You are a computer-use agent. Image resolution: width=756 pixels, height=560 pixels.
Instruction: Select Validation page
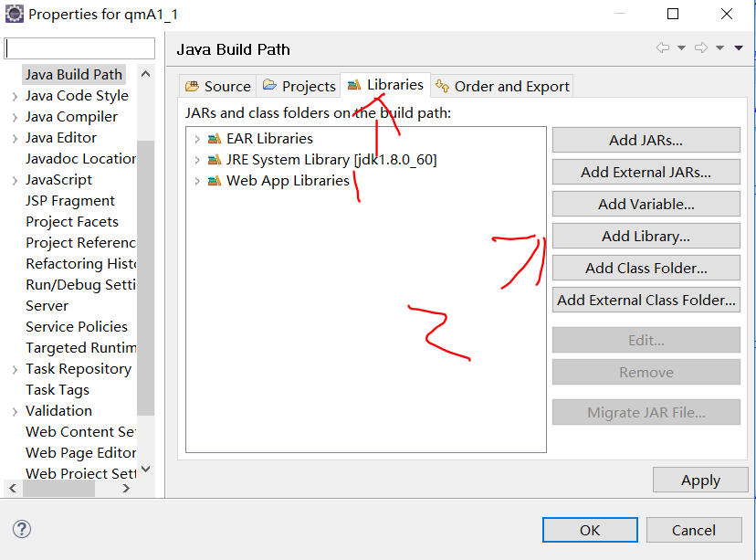pos(58,410)
